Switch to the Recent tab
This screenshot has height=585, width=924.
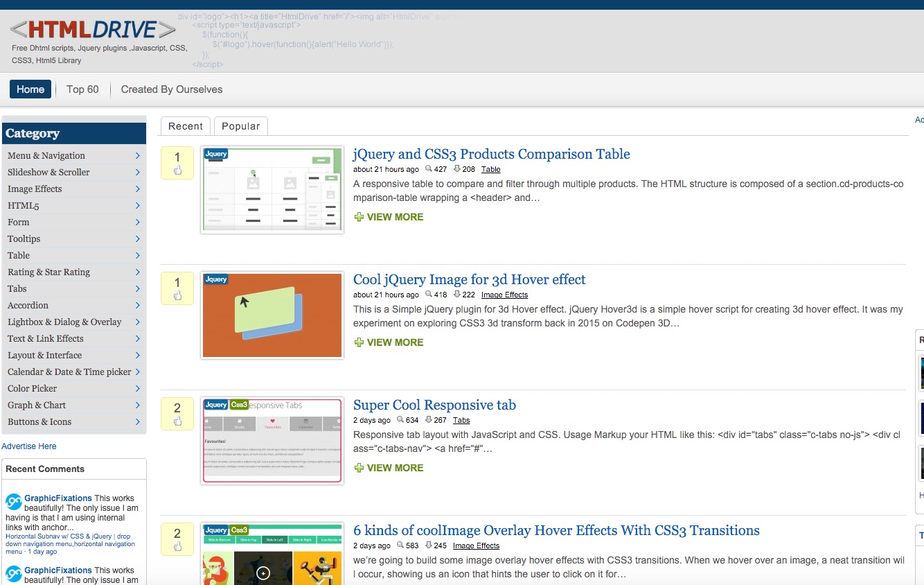(x=186, y=126)
